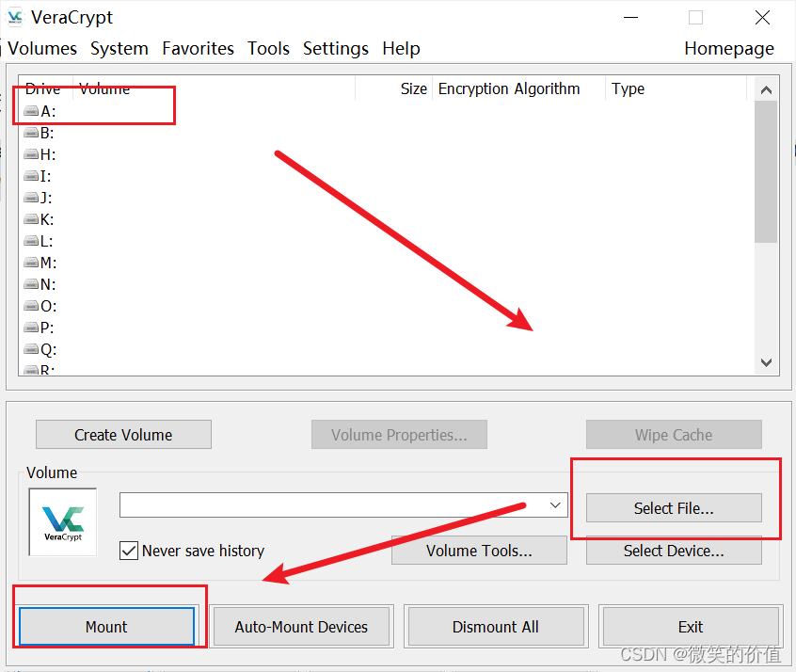This screenshot has height=672, width=796.
Task: Click the Volume column header
Action: 214,88
